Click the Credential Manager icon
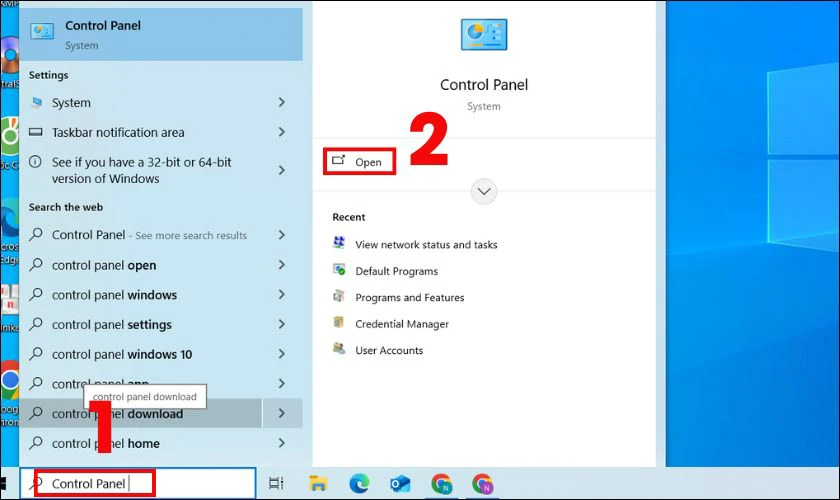The height and width of the screenshot is (500, 840). pyautogui.click(x=339, y=322)
